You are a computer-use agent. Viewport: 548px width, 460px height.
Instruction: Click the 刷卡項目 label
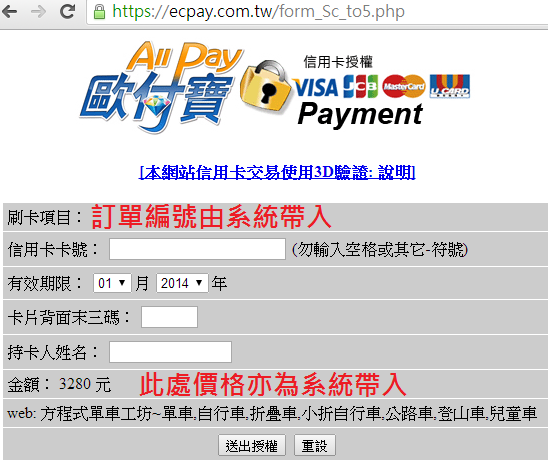44,217
